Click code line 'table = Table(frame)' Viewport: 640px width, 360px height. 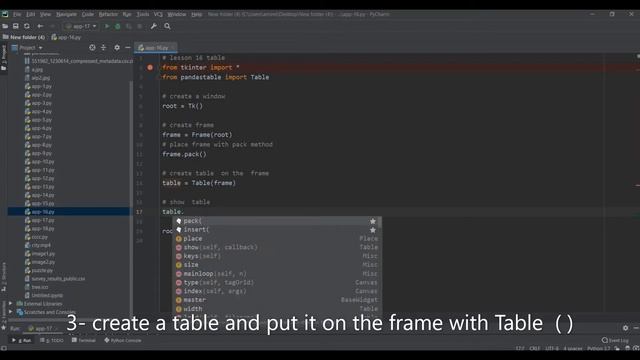(199, 183)
